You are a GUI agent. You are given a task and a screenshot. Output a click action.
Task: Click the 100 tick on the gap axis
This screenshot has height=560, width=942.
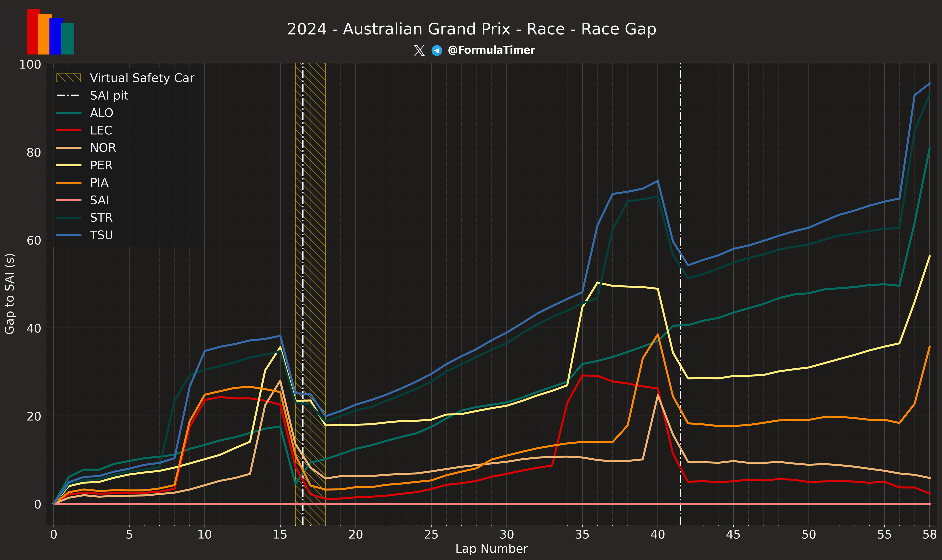pos(30,65)
